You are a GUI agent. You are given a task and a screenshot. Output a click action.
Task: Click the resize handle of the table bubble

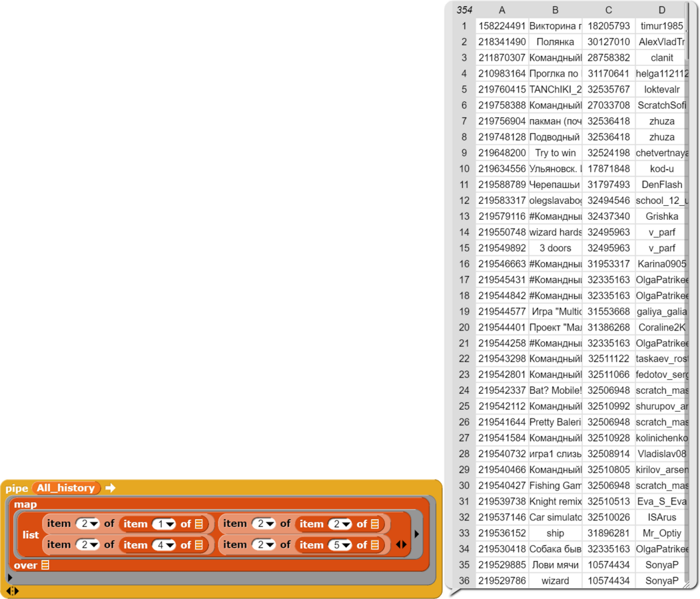tap(685, 586)
